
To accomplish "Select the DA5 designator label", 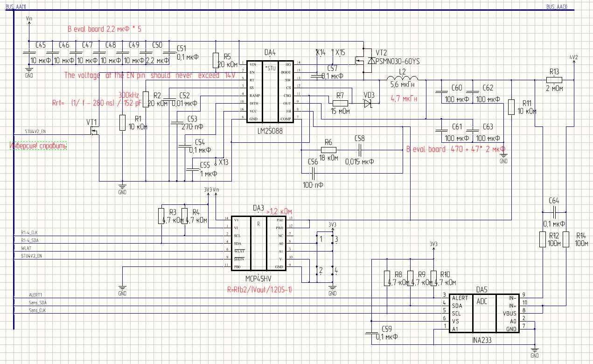I will [x=481, y=289].
